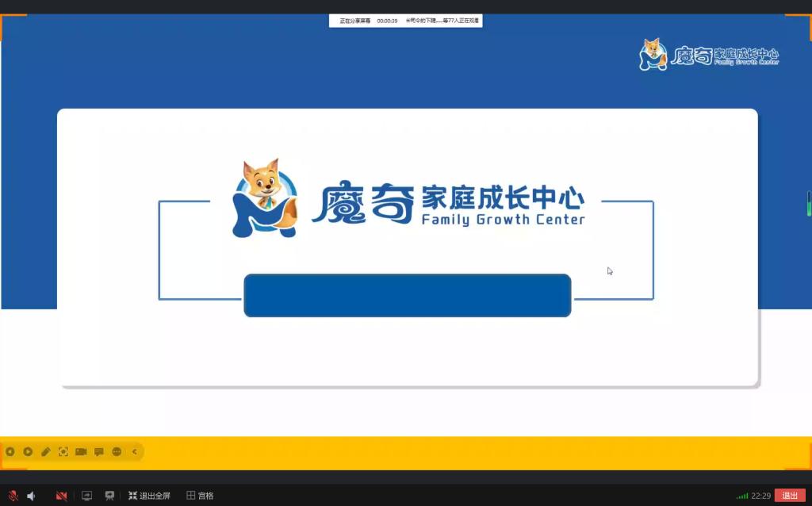The height and width of the screenshot is (506, 812).
Task: Click the next slide play arrow
Action: 28,451
